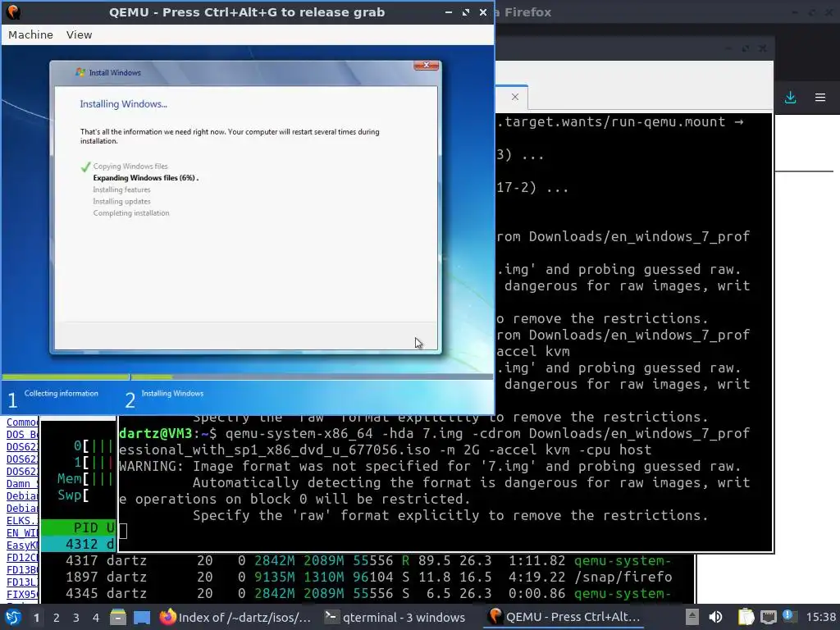Switch to virtual desktop 2
Image resolution: width=840 pixels, height=630 pixels.
pyautogui.click(x=57, y=618)
